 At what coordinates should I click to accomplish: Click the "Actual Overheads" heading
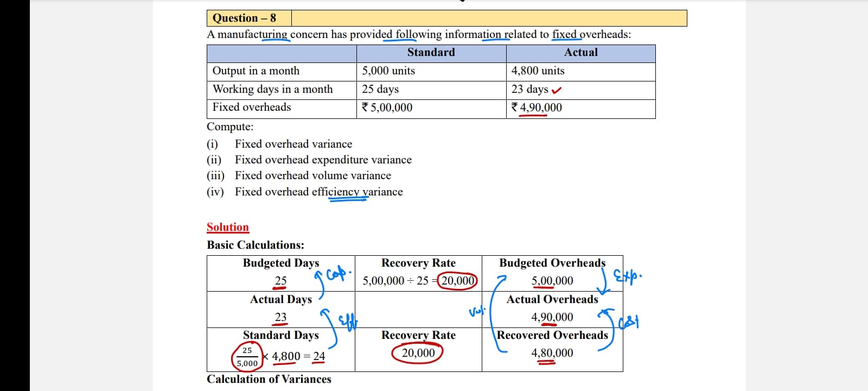point(552,299)
